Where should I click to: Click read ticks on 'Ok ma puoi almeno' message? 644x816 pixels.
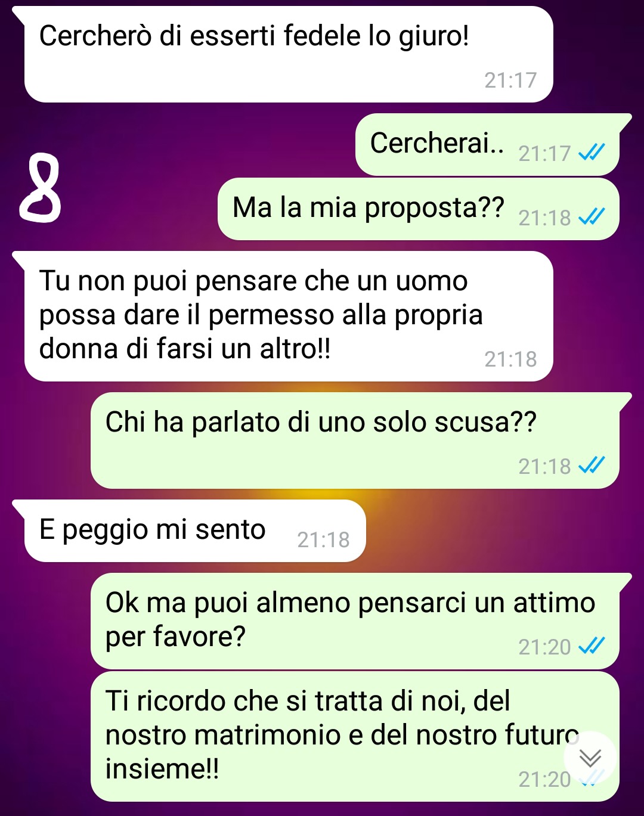coord(592,646)
